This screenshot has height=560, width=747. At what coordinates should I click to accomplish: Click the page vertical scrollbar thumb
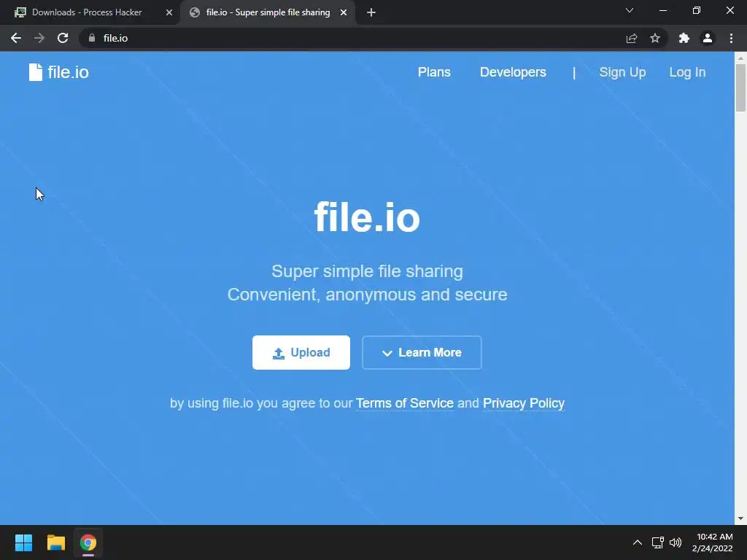pyautogui.click(x=740, y=87)
